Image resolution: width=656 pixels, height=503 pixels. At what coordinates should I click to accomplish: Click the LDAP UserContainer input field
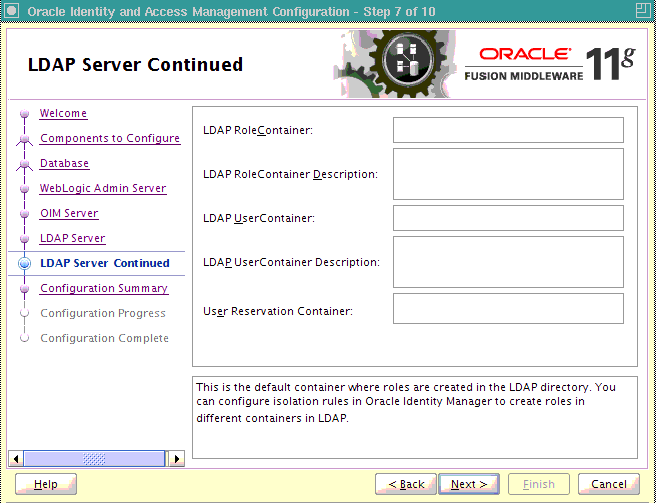click(x=508, y=218)
